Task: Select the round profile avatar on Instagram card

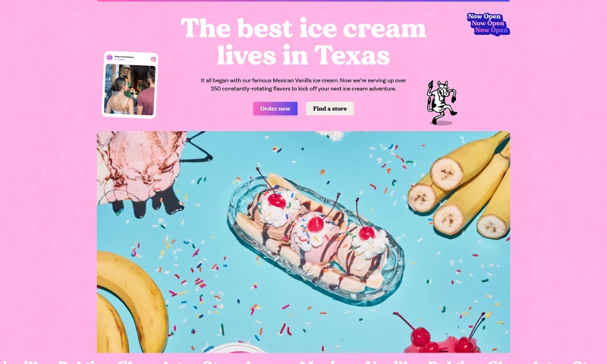Action: click(109, 57)
